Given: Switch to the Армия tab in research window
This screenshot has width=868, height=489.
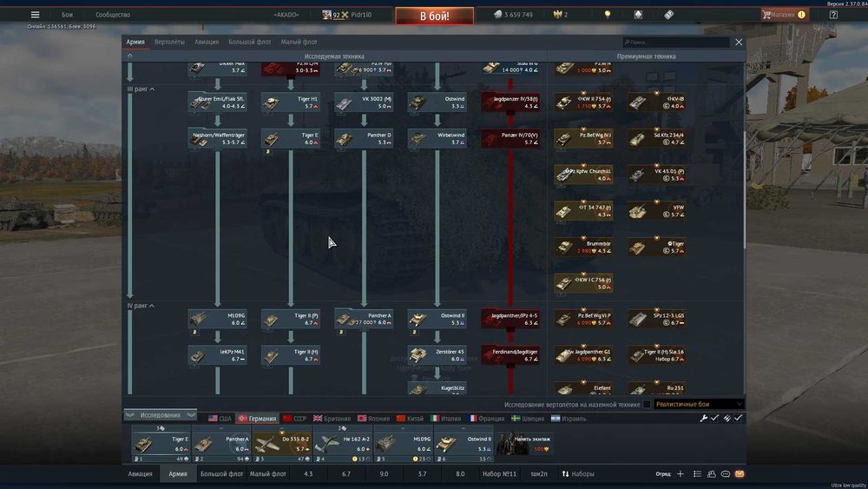Looking at the screenshot, I should (135, 42).
